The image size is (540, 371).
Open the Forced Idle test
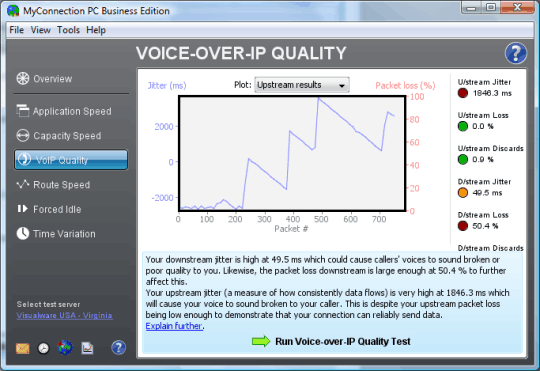point(49,209)
